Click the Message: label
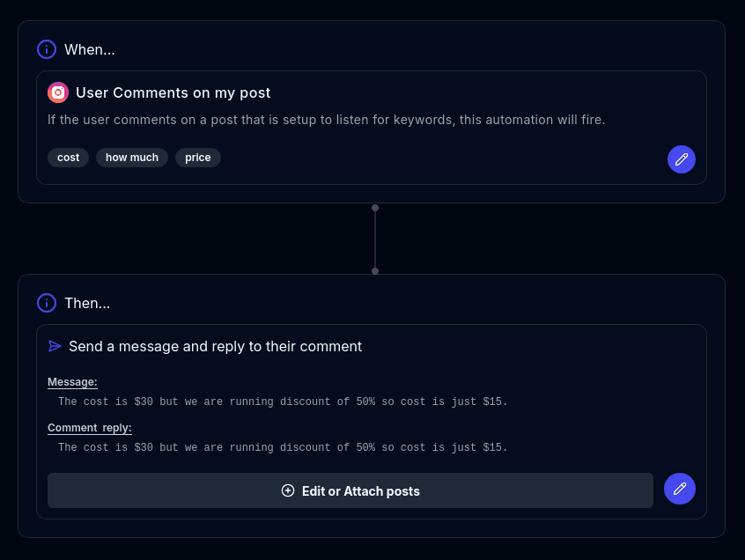The width and height of the screenshot is (745, 560). click(72, 382)
